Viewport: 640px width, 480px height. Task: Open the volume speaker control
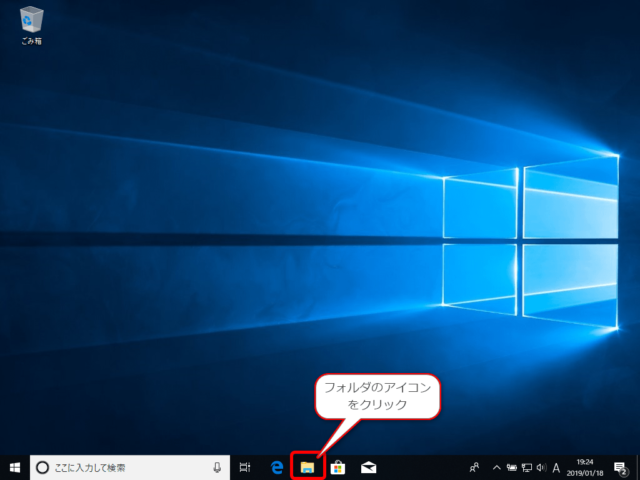coord(541,468)
